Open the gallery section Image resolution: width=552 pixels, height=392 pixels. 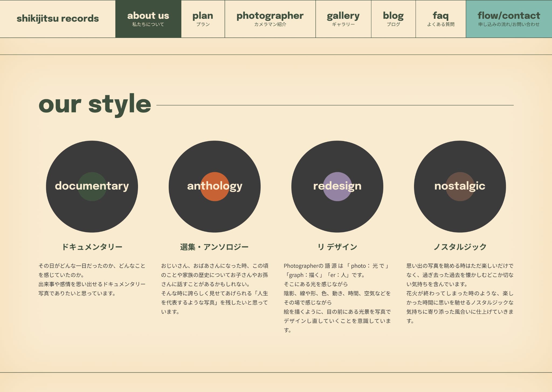pos(343,19)
